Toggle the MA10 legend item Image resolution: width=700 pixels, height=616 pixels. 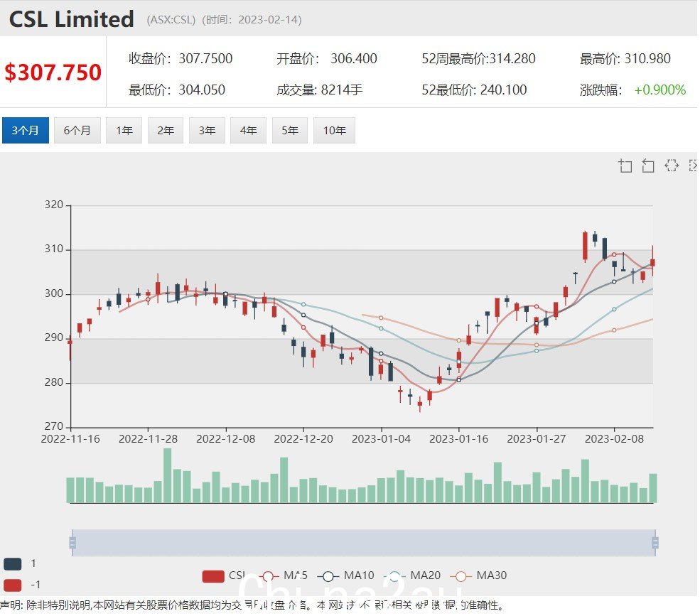coord(346,576)
